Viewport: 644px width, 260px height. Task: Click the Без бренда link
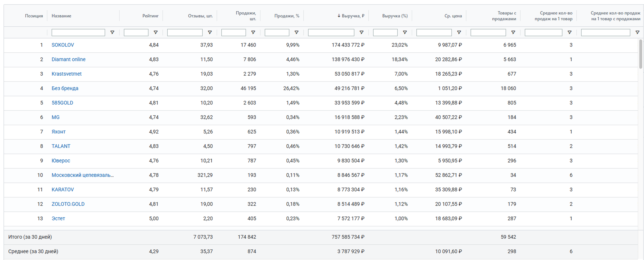[x=65, y=88]
